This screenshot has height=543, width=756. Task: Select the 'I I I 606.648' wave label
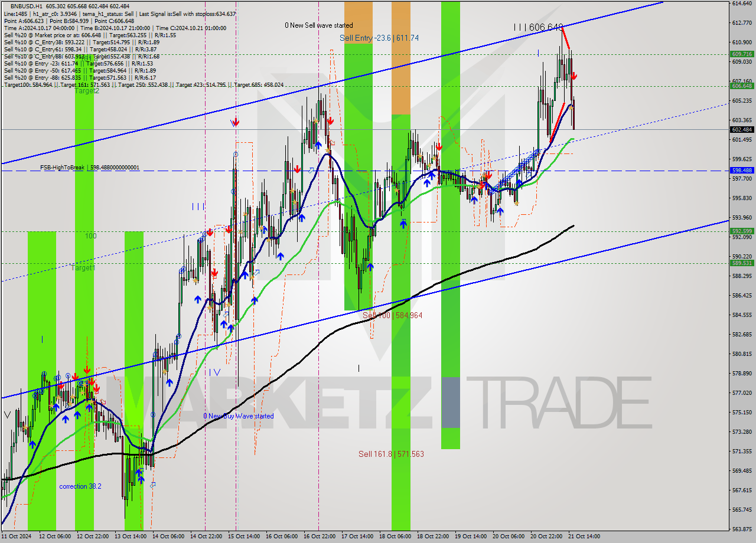pos(538,27)
